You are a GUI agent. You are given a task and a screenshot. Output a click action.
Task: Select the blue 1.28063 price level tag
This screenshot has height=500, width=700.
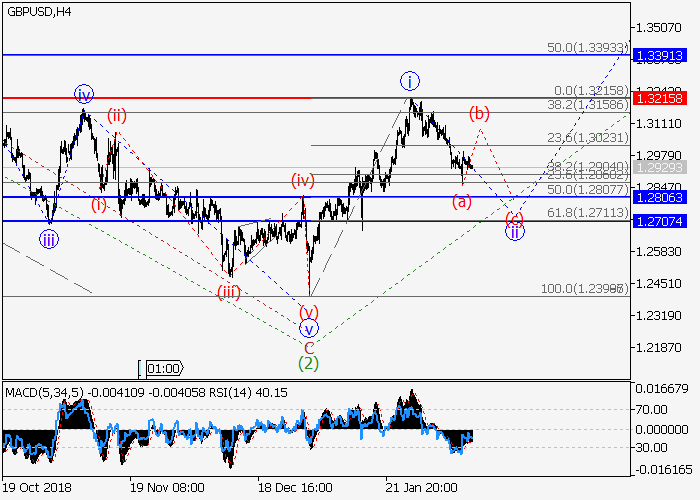point(660,197)
